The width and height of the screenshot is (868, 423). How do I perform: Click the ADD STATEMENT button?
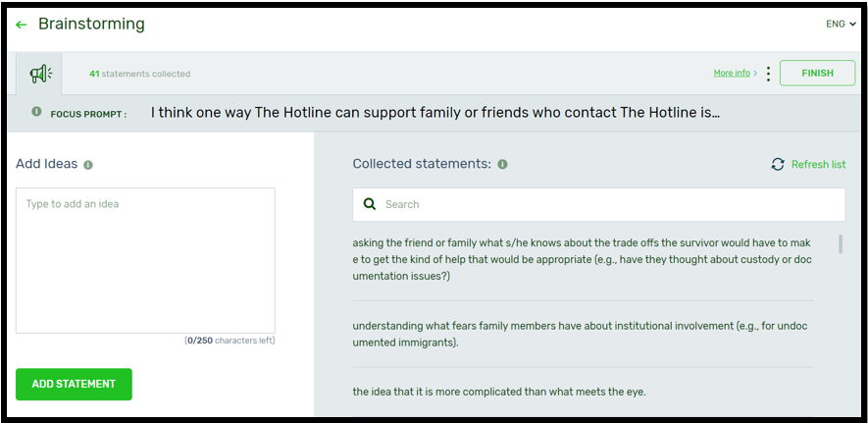[x=74, y=384]
